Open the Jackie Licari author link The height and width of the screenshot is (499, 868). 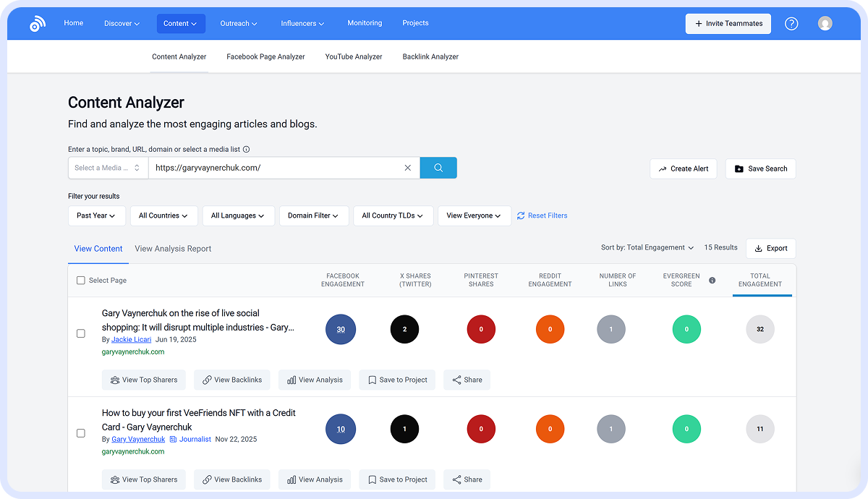click(x=131, y=339)
